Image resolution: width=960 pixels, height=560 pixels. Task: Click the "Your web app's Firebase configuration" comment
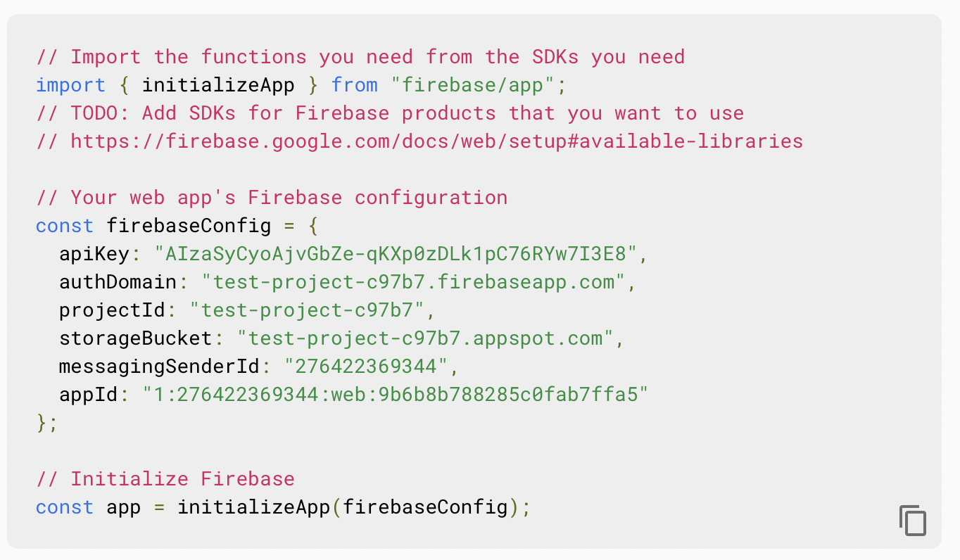pyautogui.click(x=272, y=197)
